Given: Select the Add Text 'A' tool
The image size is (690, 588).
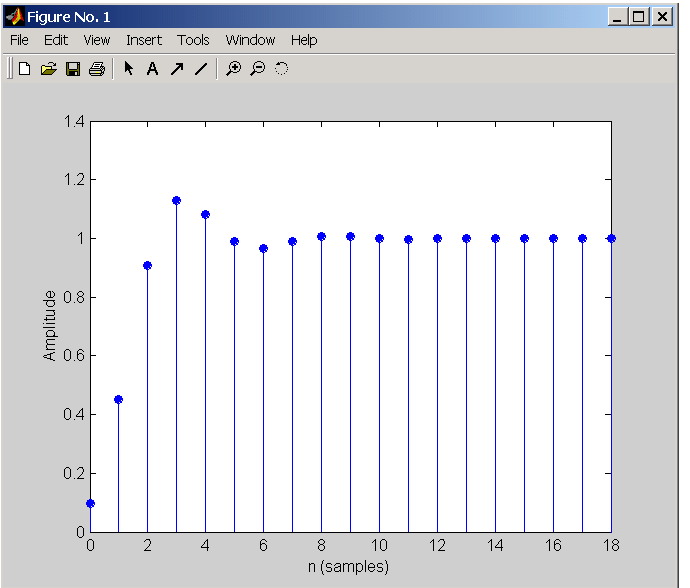Looking at the screenshot, I should pos(152,69).
